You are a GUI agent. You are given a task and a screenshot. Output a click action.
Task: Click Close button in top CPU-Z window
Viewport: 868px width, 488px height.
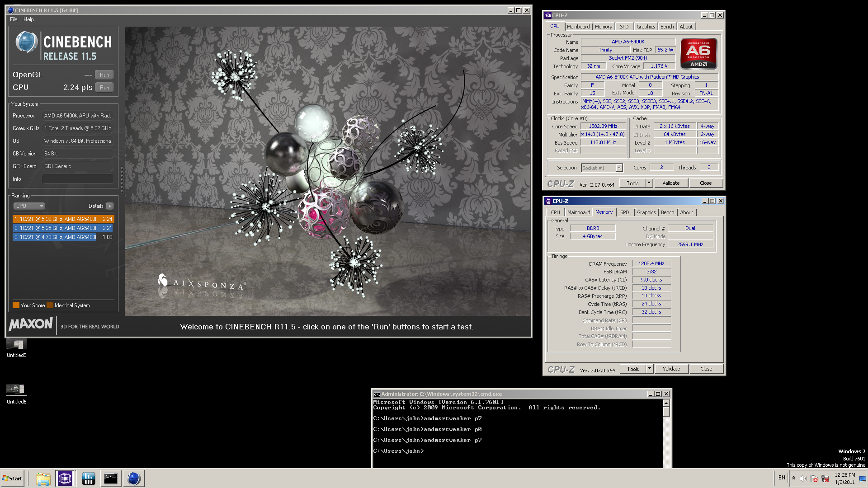pyautogui.click(x=706, y=183)
